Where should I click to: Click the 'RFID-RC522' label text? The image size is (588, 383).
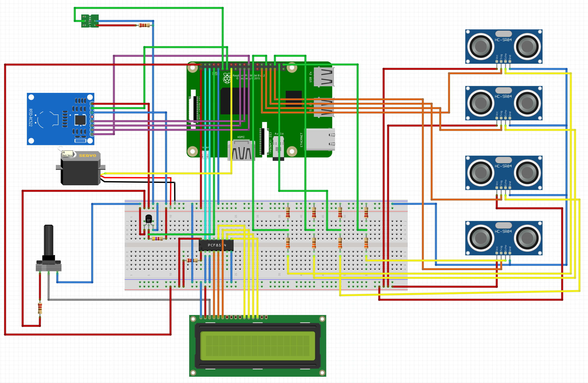pyautogui.click(x=30, y=117)
